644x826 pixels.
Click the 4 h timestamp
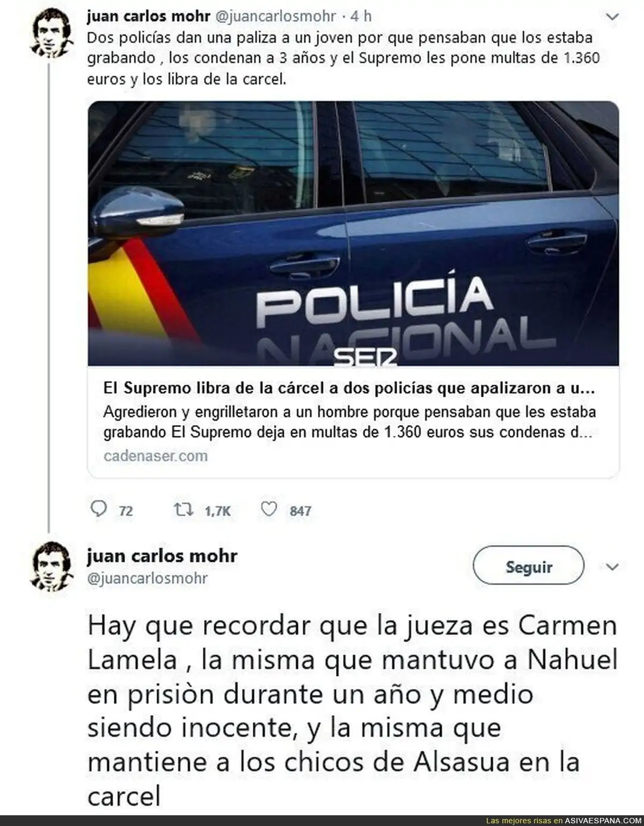tap(361, 17)
